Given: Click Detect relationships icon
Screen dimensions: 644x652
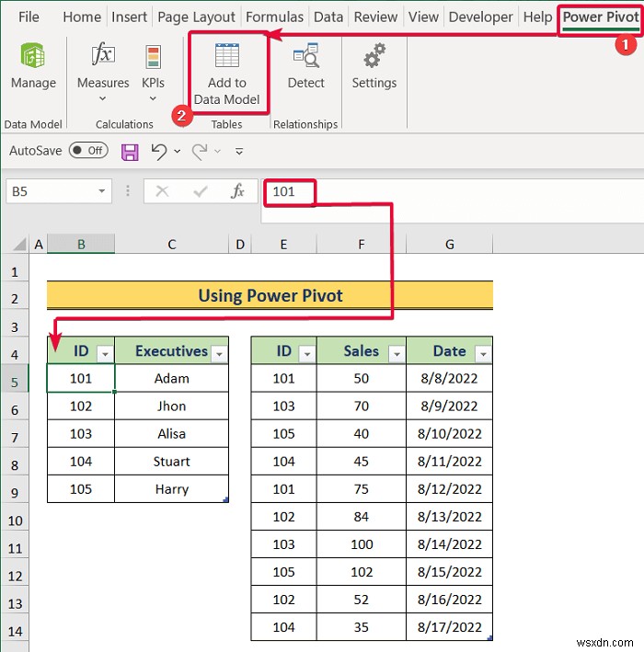Looking at the screenshot, I should (x=306, y=55).
